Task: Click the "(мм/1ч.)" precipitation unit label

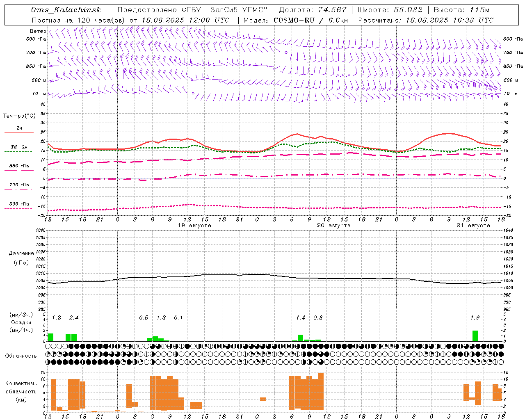Action: point(21,330)
